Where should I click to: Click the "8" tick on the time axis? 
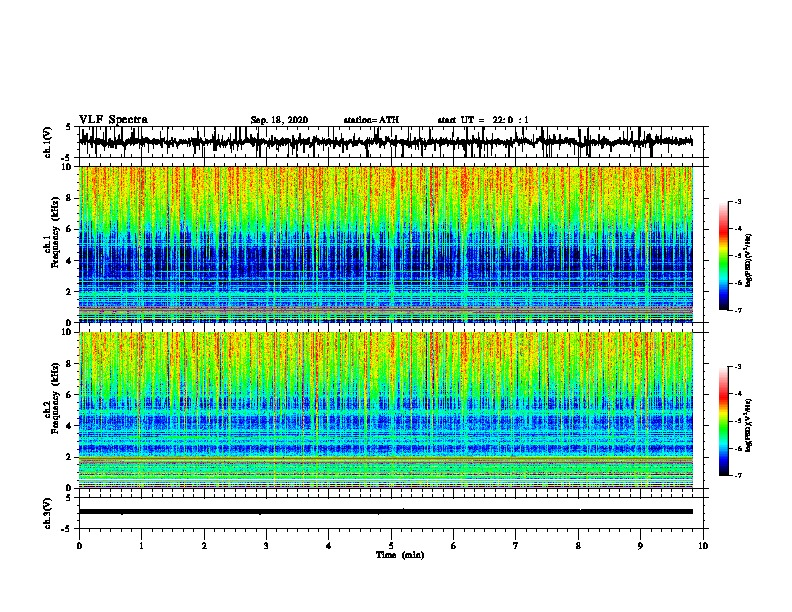pos(578,545)
